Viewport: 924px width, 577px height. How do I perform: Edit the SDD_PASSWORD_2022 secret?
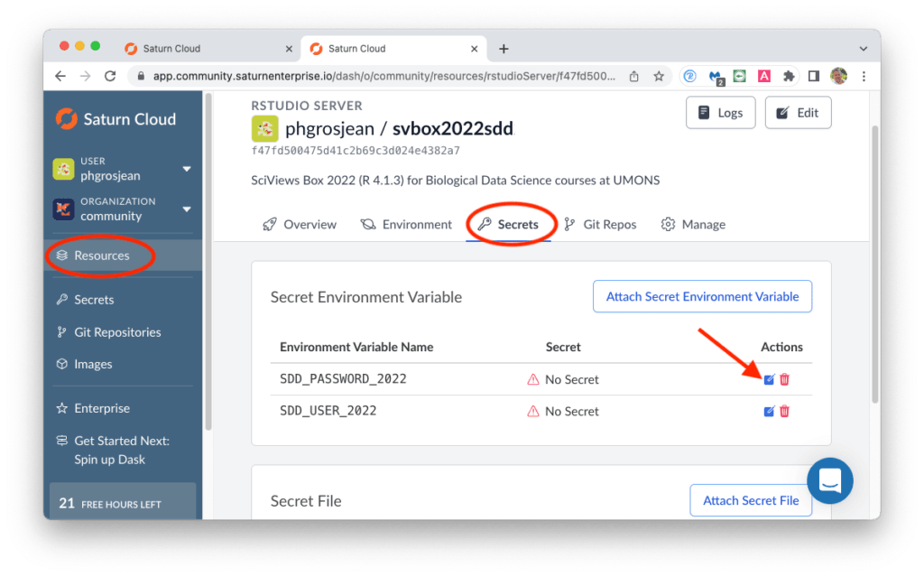click(x=769, y=379)
